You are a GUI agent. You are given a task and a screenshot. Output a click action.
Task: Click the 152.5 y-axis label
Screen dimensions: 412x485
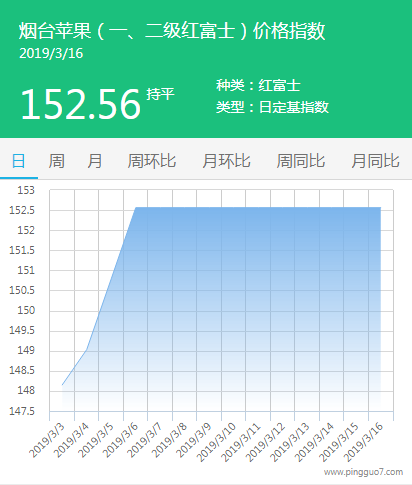[22, 210]
